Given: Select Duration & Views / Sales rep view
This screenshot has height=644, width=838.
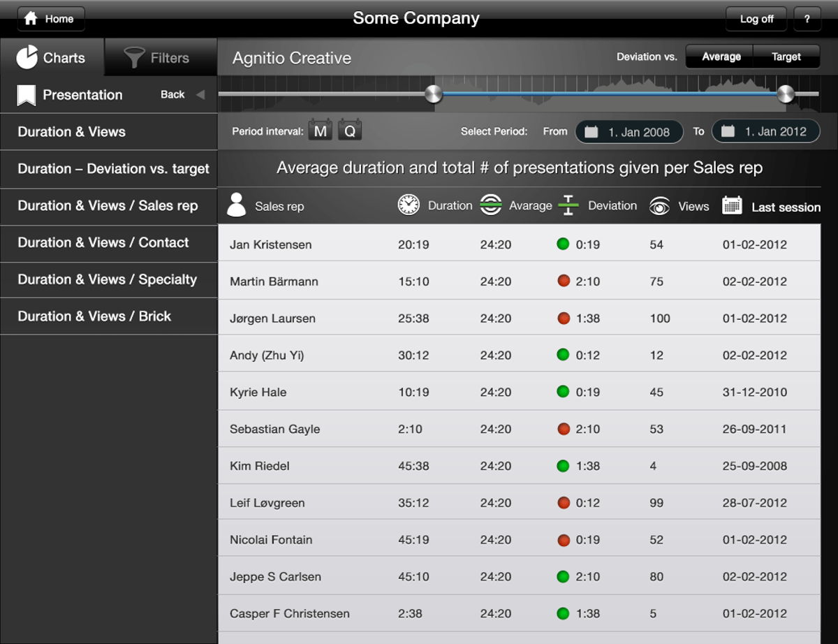Looking at the screenshot, I should tap(109, 206).
